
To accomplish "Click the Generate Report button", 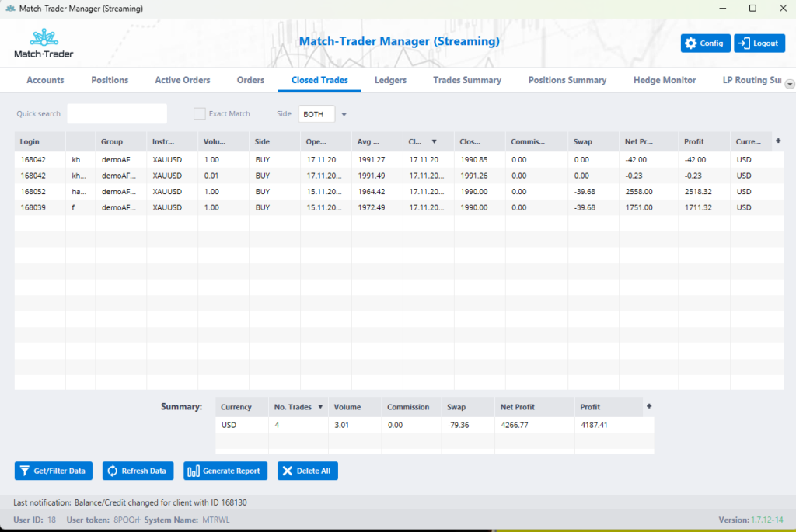I will 225,471.
